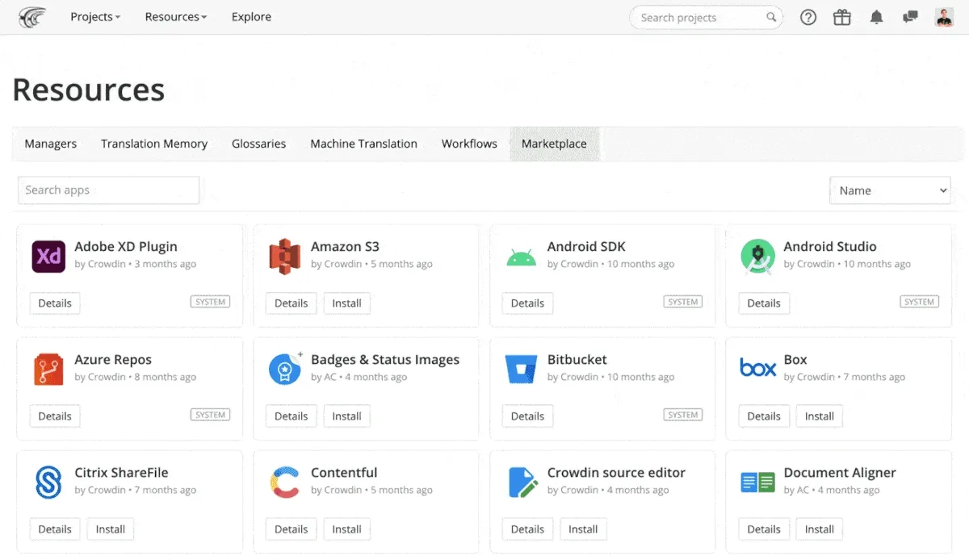This screenshot has height=560, width=969.
Task: Expand the Projects menu
Action: coord(95,17)
